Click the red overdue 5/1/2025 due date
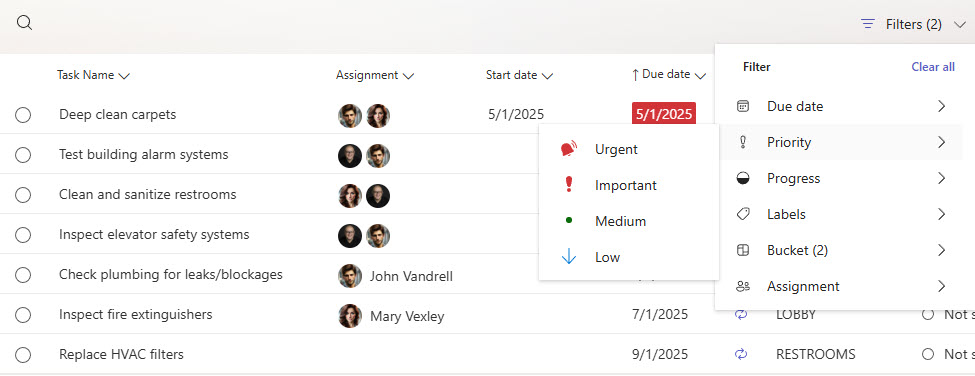Viewport: 975px width, 376px height. coord(663,114)
